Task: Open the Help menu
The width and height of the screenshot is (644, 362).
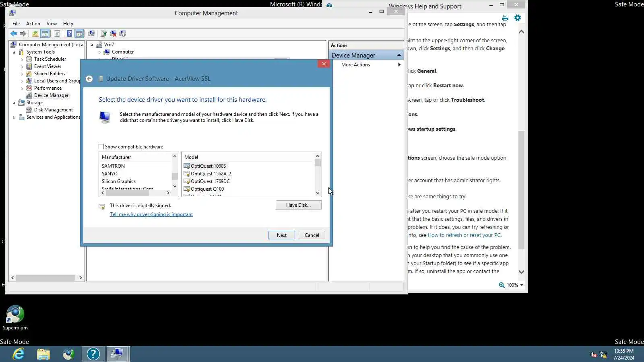Action: click(x=68, y=24)
